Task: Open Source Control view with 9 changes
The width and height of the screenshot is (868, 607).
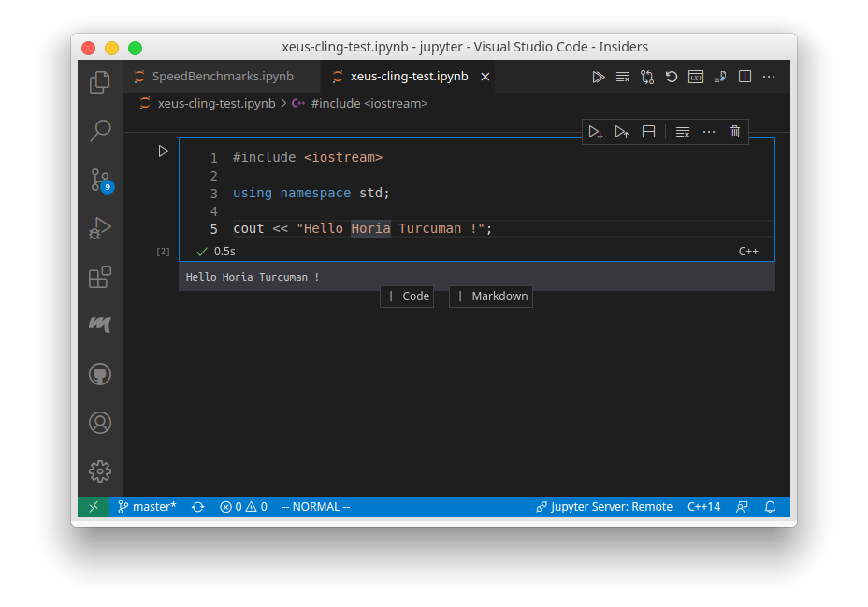Action: (100, 180)
